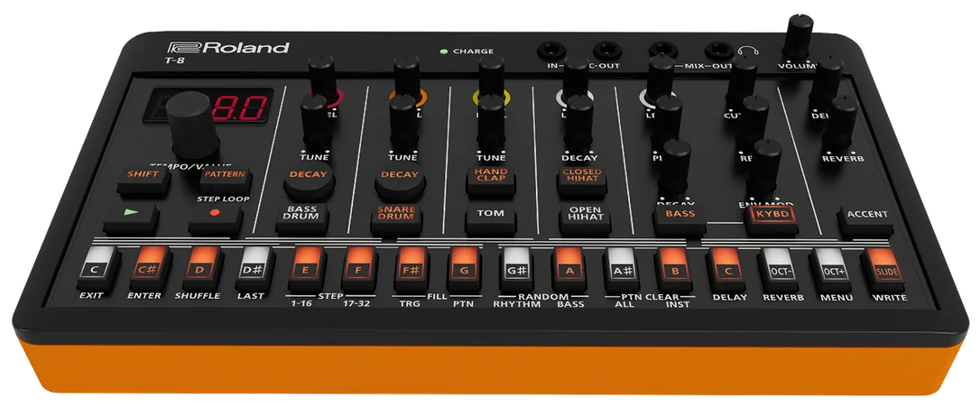Screen dimensions: 980x409
Task: Toggle the KYBD keyboard mode button
Action: (772, 220)
